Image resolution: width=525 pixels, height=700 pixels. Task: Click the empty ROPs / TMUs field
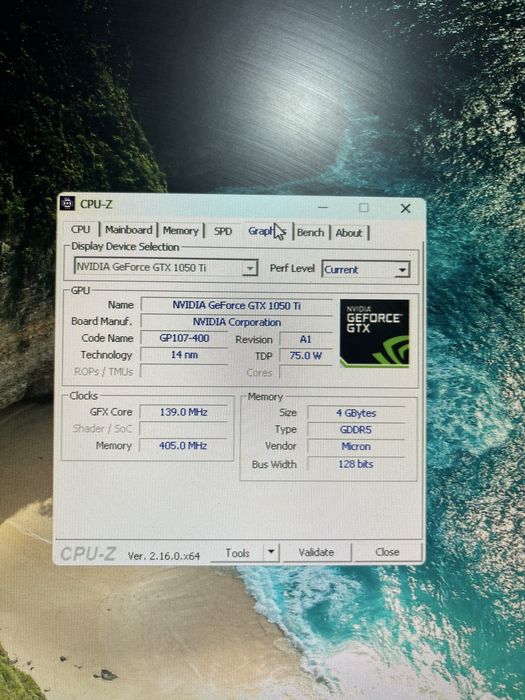click(x=184, y=371)
